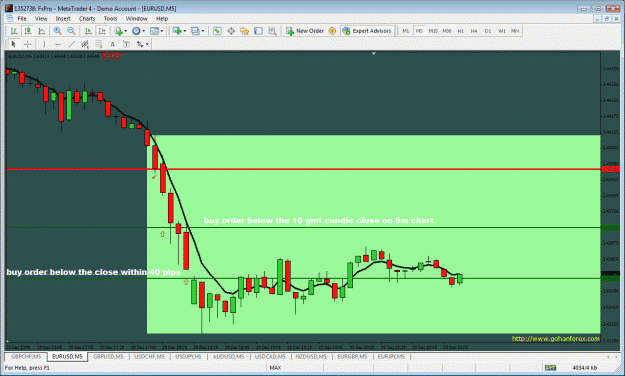The image size is (625, 376).
Task: Expand the New Chart dropdown arrow
Action: 184,31
